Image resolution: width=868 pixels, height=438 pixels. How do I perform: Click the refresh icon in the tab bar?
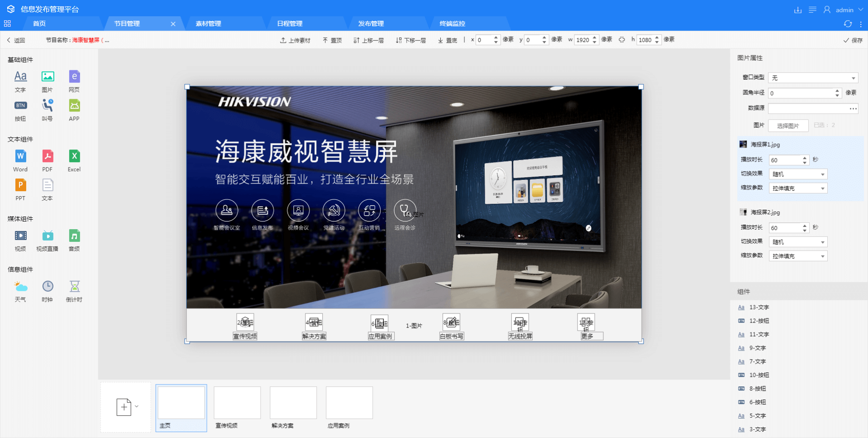pos(848,24)
